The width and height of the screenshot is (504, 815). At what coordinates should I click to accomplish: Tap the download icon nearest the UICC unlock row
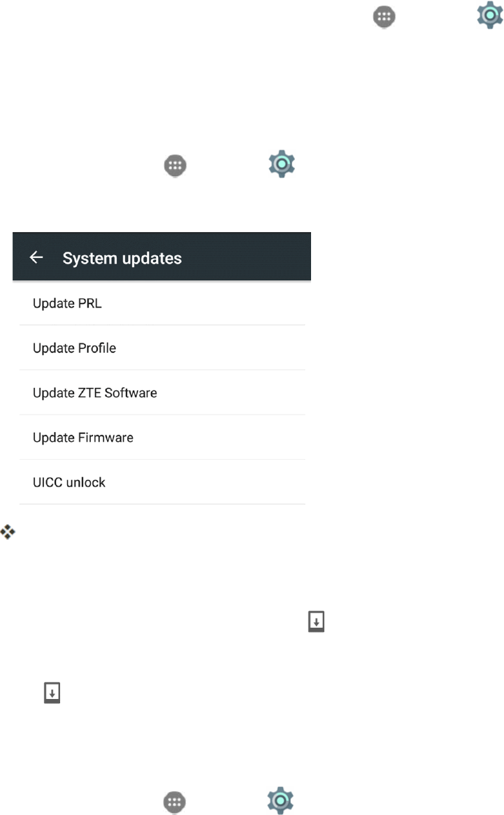point(317,621)
